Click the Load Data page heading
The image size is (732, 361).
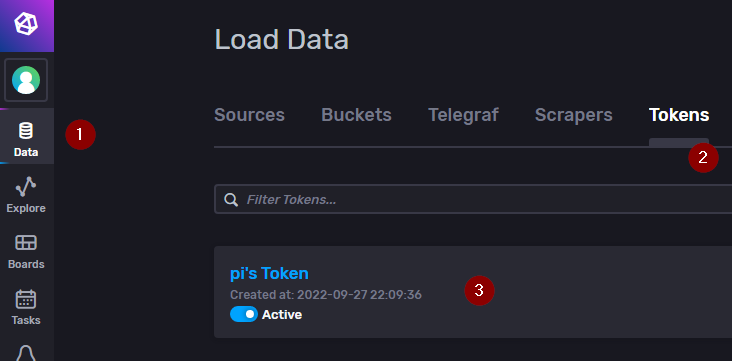[x=282, y=40]
